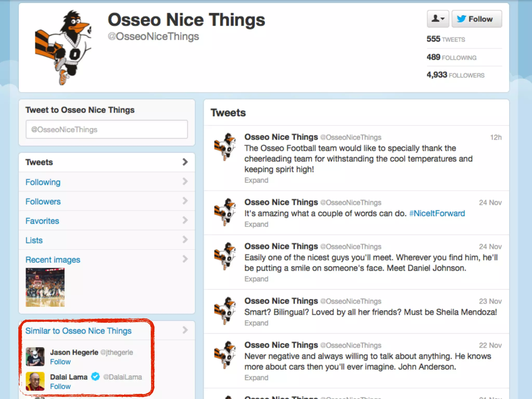Open the basketball game image thumbnail

click(x=45, y=287)
